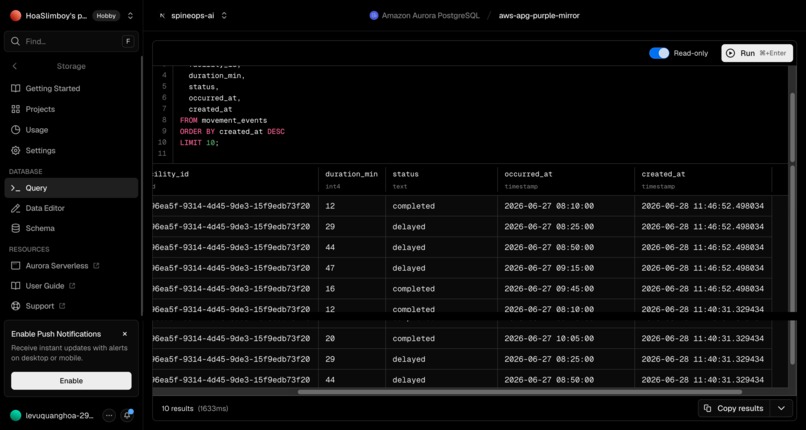Screen dimensions: 806x430
Task: Go back with Storage arrow
Action: (x=14, y=66)
